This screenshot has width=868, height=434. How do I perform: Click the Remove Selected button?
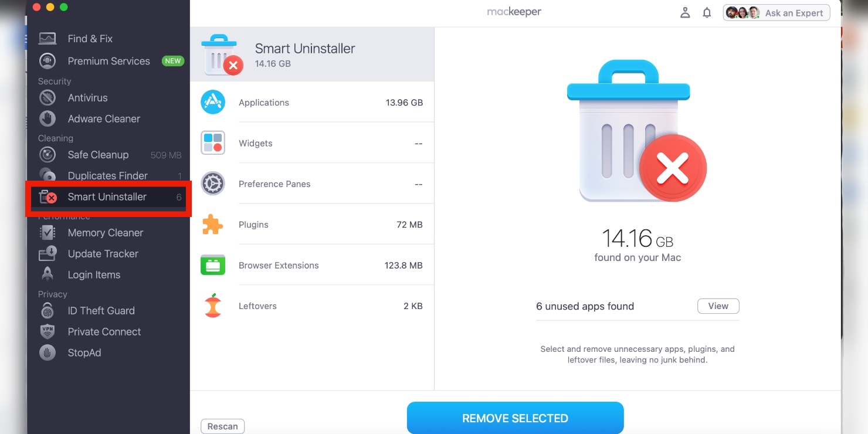point(515,418)
